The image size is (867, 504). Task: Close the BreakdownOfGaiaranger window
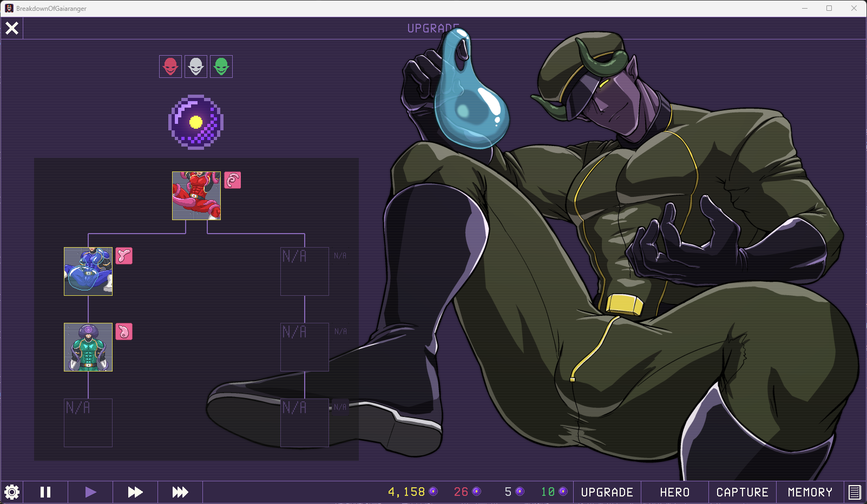click(x=854, y=8)
